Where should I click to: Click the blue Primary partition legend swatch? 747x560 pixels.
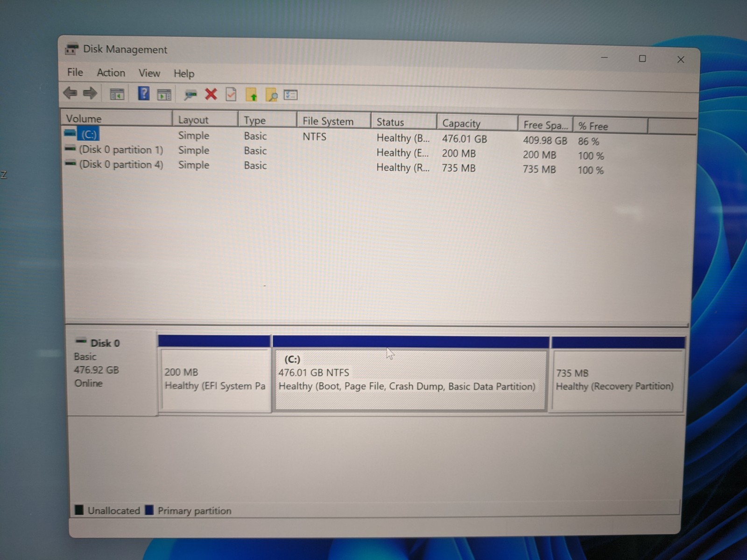pyautogui.click(x=149, y=510)
